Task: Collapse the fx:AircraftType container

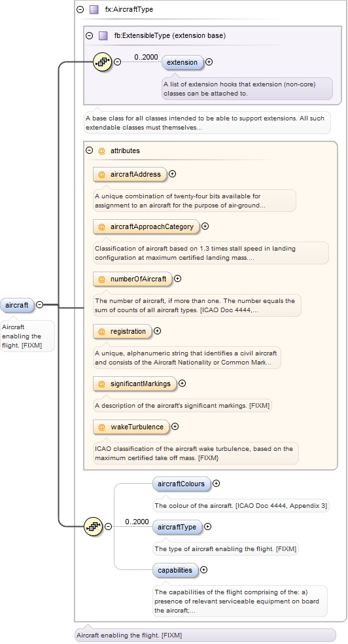Action: 80,9
